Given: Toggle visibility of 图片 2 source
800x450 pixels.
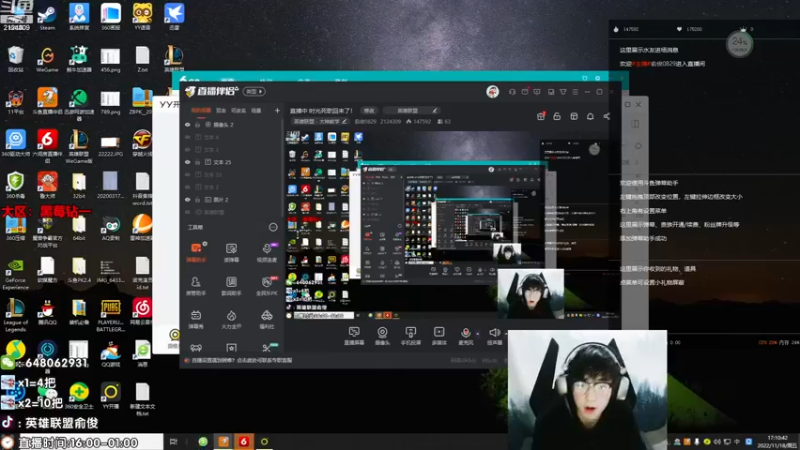Looking at the screenshot, I should pyautogui.click(x=188, y=199).
